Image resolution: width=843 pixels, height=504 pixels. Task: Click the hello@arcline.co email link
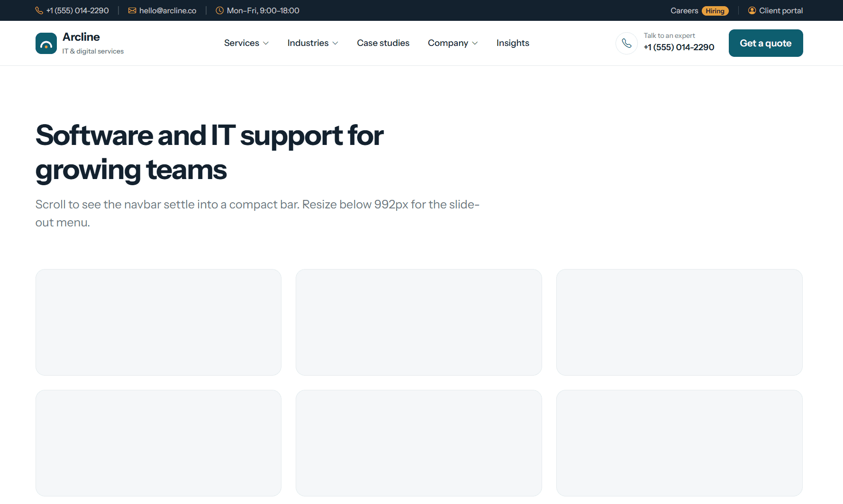168,10
